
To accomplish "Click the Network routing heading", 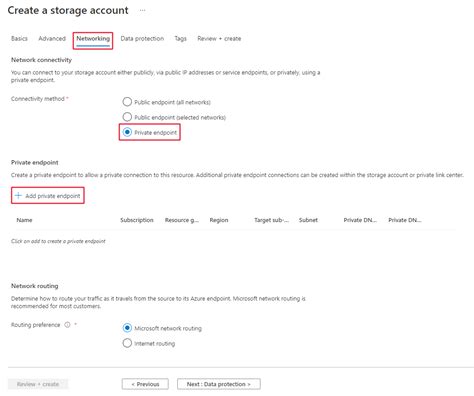I will 34,286.
